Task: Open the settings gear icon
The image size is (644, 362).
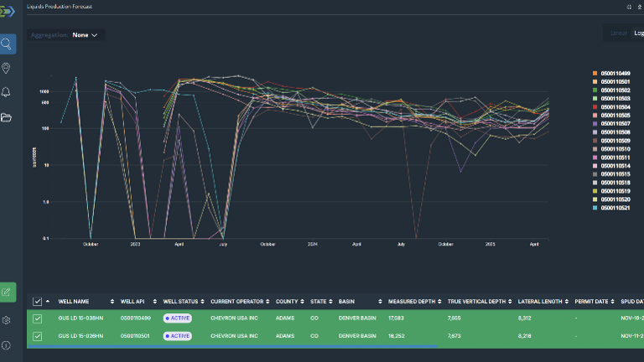Action: pyautogui.click(x=7, y=320)
